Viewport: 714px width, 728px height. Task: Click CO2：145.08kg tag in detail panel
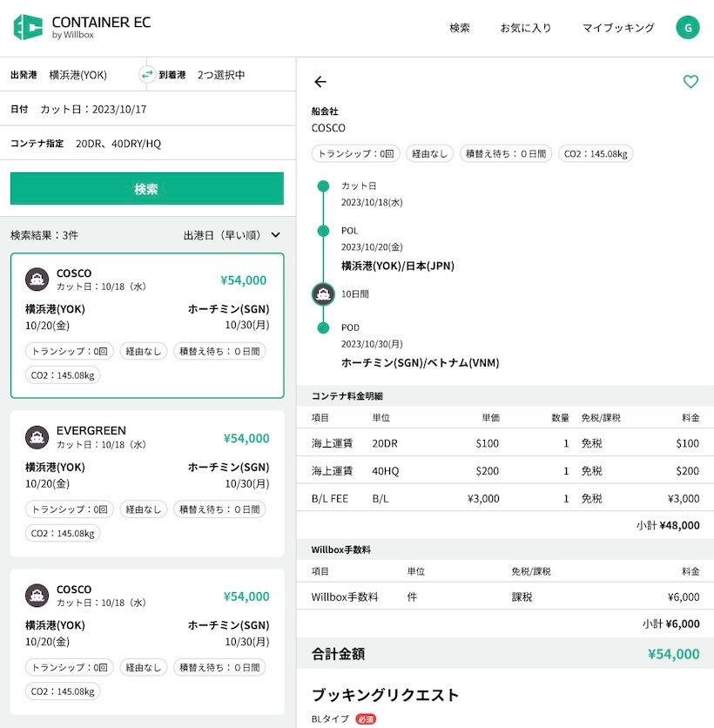pos(596,153)
